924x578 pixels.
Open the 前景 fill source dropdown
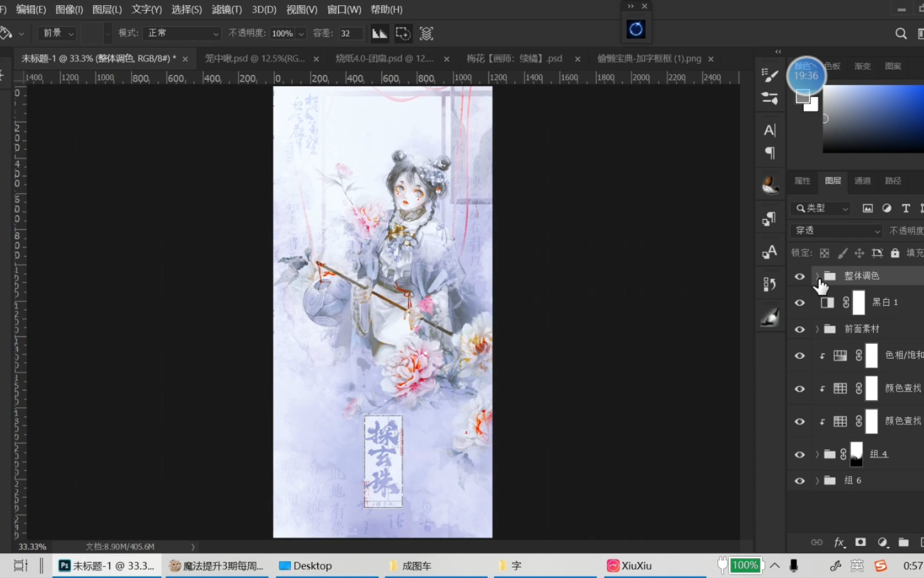(58, 33)
